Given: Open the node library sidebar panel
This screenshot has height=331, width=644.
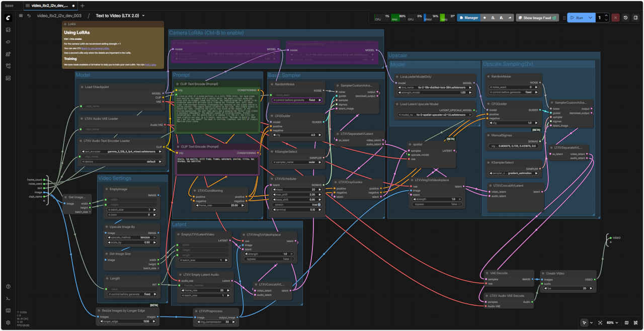Looking at the screenshot, I should coord(9,42).
